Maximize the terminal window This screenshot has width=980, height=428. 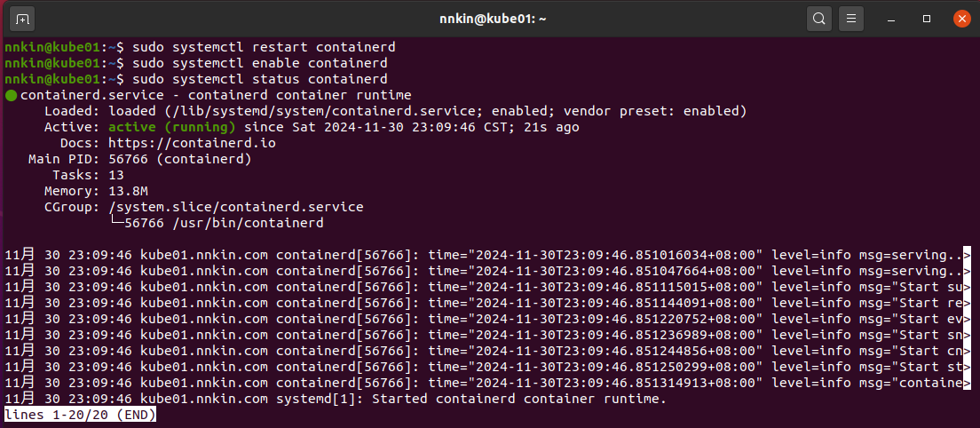tap(927, 19)
